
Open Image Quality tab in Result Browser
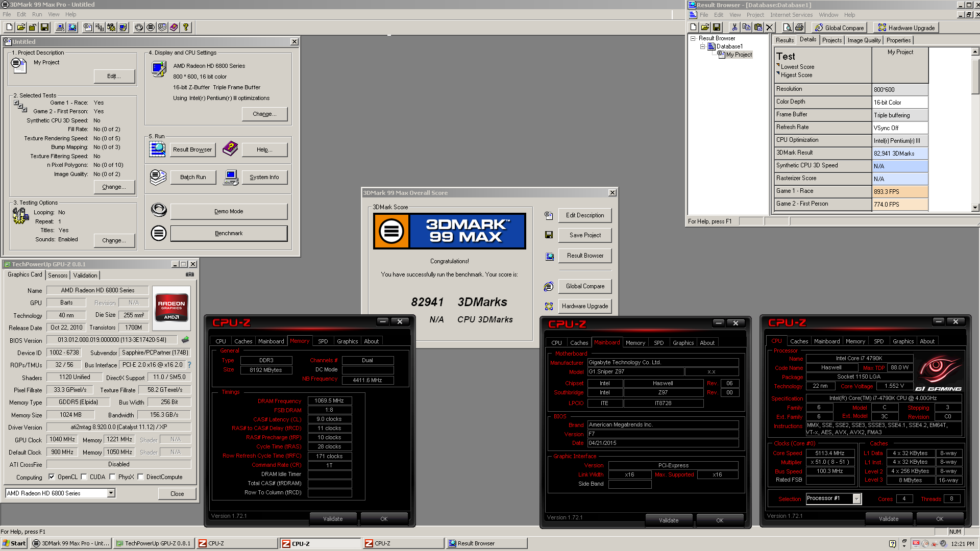pos(864,40)
